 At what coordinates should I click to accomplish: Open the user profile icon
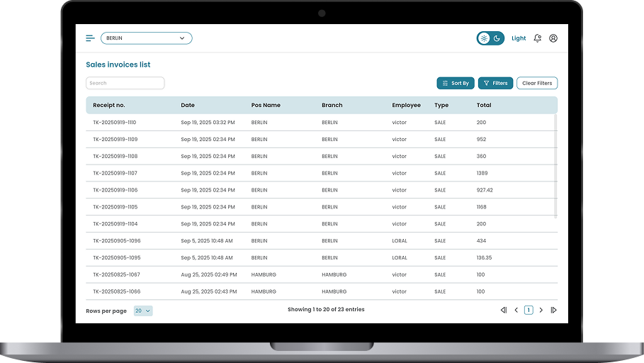click(x=553, y=38)
